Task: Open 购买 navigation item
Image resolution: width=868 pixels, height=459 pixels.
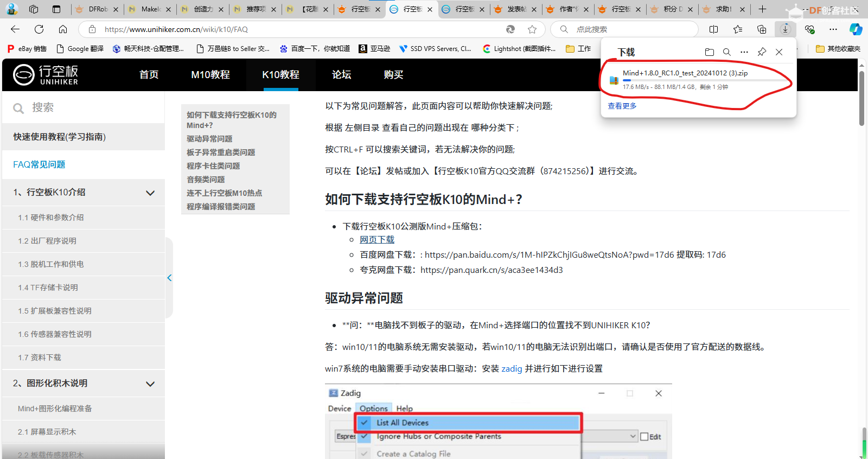Action: point(393,75)
